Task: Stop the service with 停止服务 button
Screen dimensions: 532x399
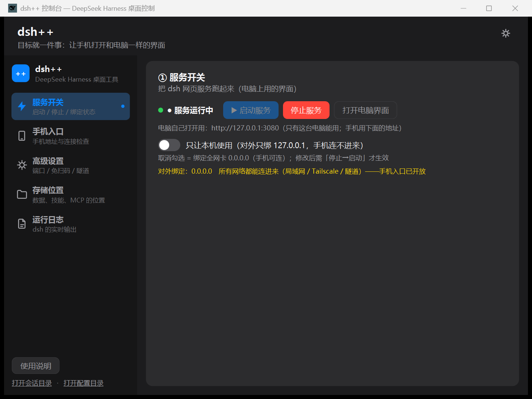Action: tap(306, 110)
